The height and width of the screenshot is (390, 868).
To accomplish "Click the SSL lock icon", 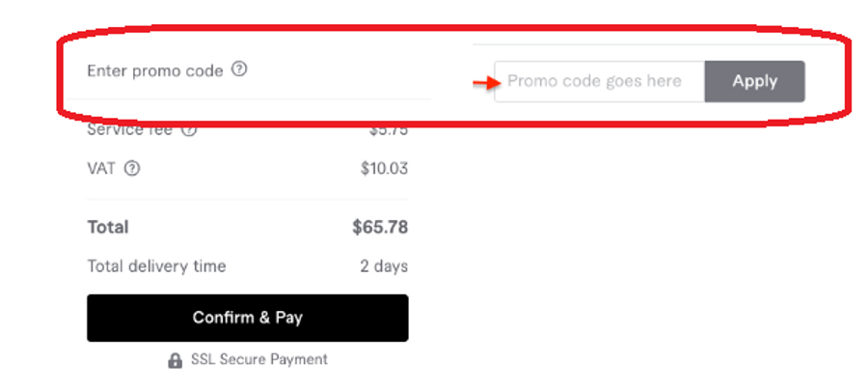I will (x=175, y=360).
